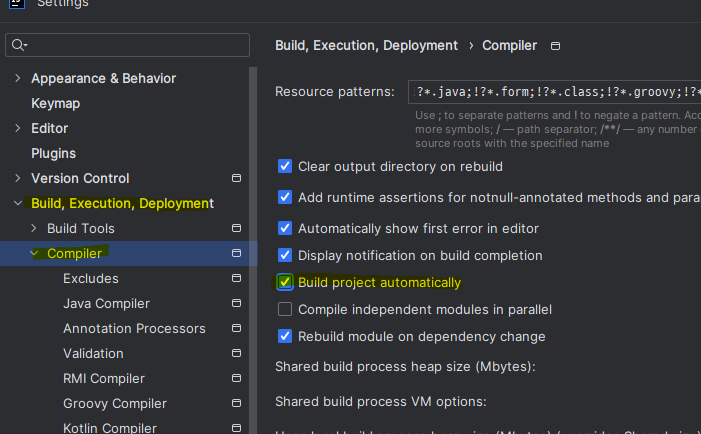This screenshot has width=701, height=434.
Task: Expand the Editor settings section
Action: click(x=17, y=128)
